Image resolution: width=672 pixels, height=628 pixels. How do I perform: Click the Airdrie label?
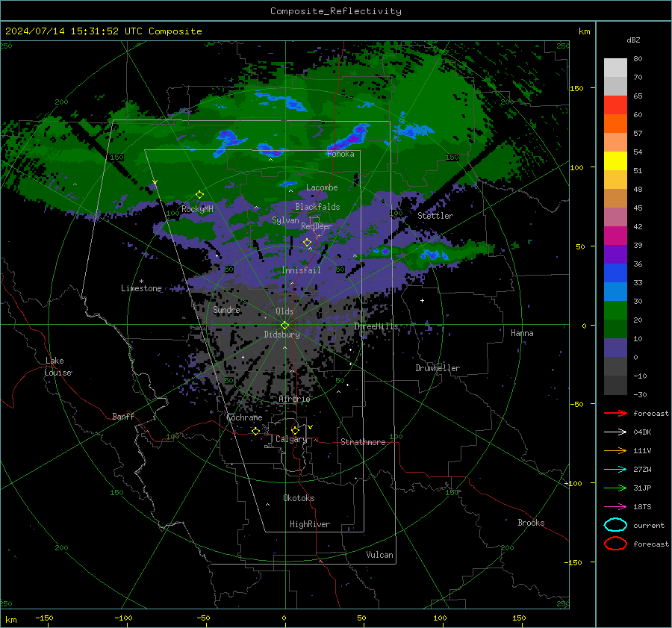coord(294,399)
